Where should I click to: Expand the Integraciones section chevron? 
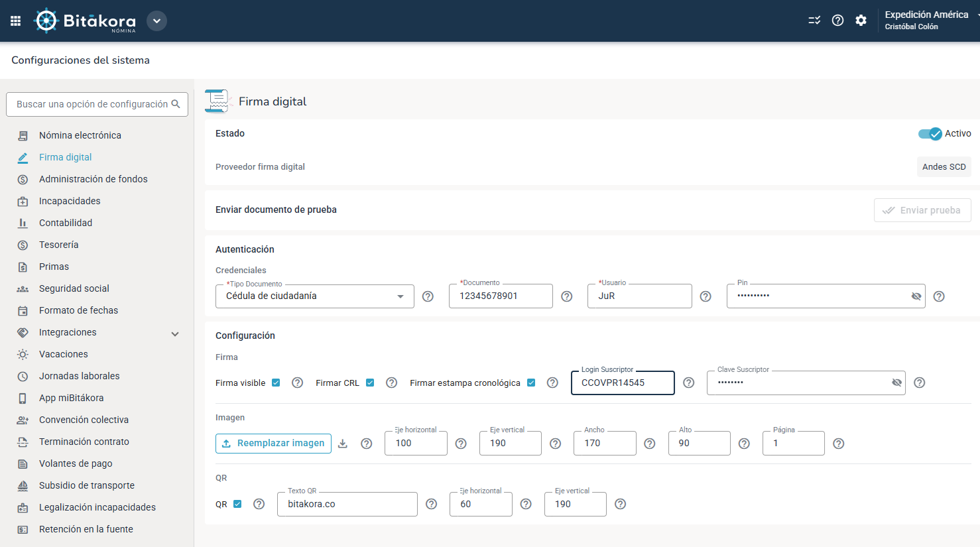[175, 334]
